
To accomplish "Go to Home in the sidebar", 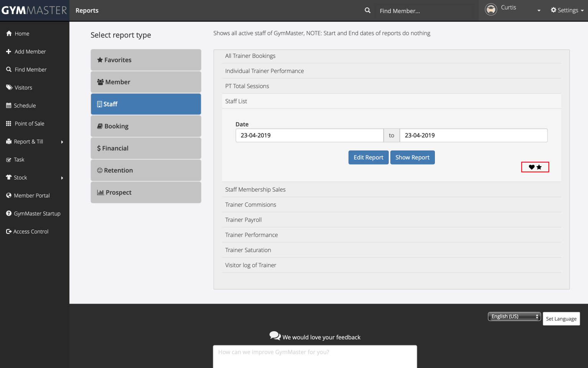I will pos(22,34).
